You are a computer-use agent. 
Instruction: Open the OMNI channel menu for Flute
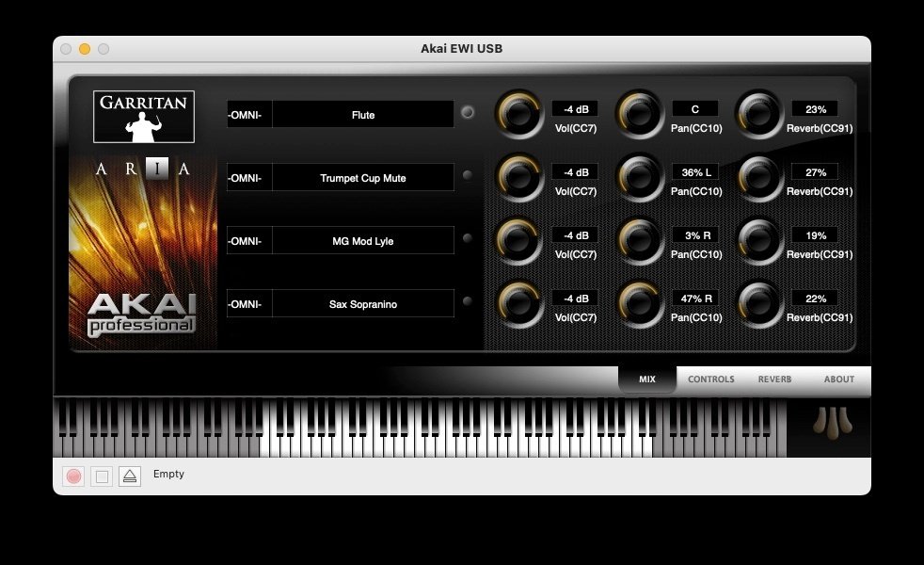[249, 115]
